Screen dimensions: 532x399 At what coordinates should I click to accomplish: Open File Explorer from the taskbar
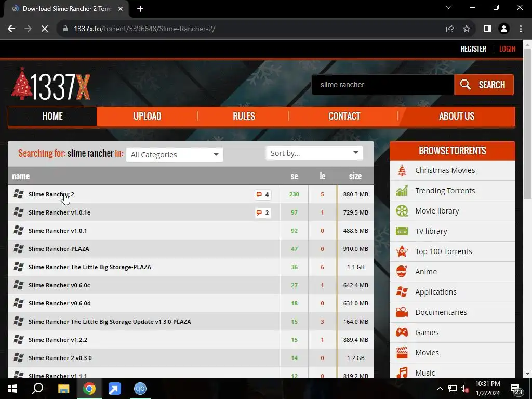(x=63, y=389)
